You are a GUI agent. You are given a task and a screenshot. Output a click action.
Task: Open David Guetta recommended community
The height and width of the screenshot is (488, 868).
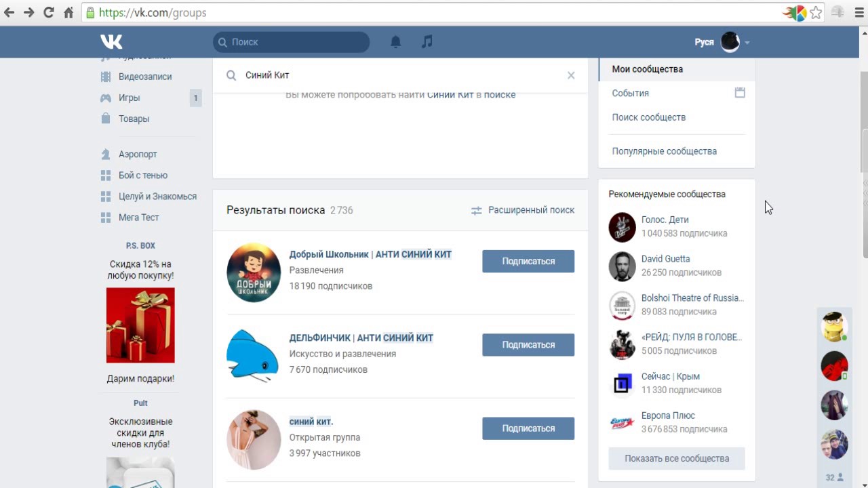coord(666,259)
